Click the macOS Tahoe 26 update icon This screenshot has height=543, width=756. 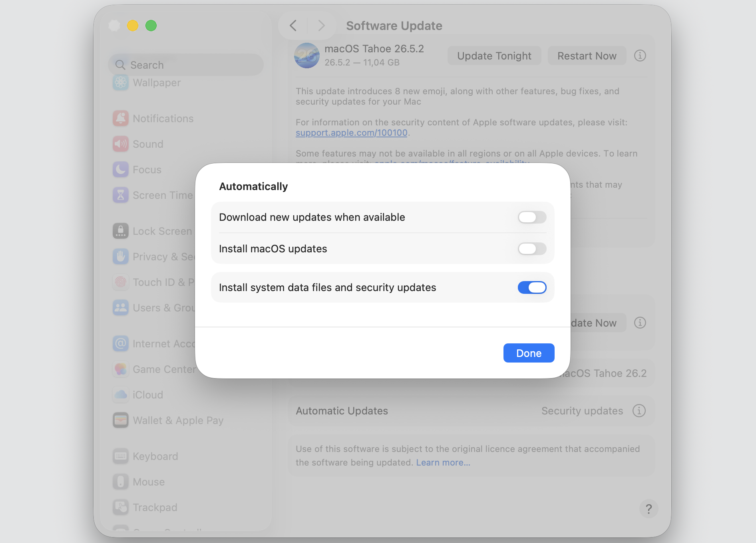[307, 55]
